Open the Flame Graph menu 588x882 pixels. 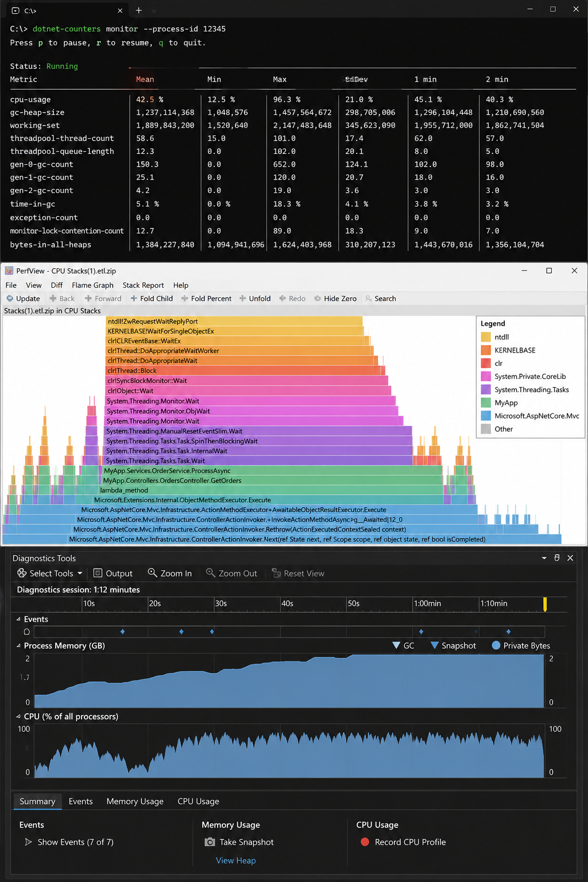(x=92, y=285)
